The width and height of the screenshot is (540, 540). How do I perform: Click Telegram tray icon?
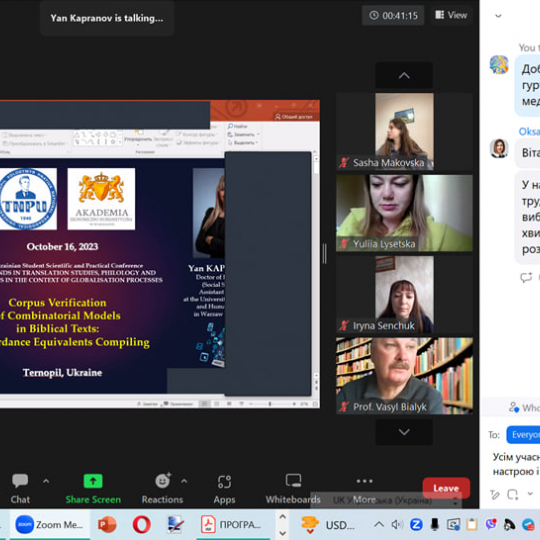coord(528,525)
